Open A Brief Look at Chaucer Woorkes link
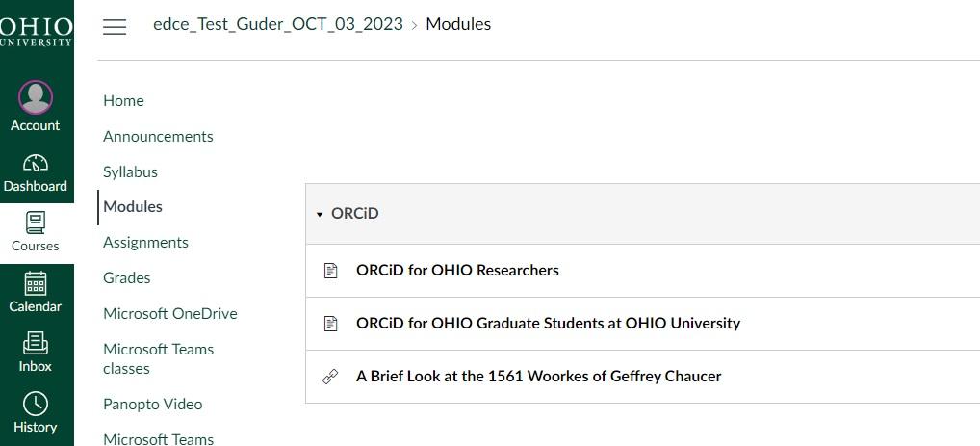 pos(538,377)
